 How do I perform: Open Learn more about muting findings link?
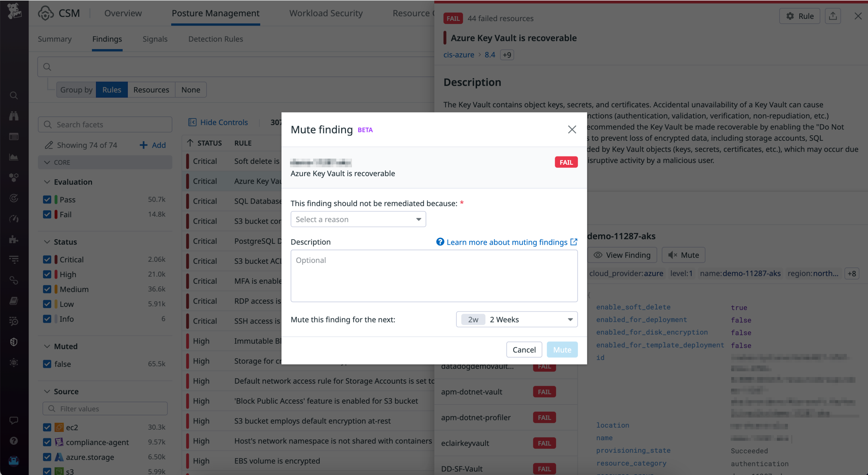pos(507,242)
